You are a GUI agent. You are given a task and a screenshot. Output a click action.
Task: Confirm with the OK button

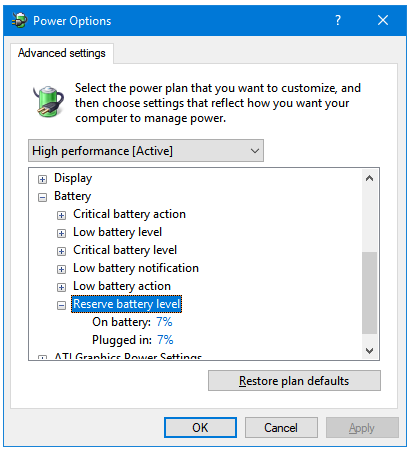coord(200,428)
